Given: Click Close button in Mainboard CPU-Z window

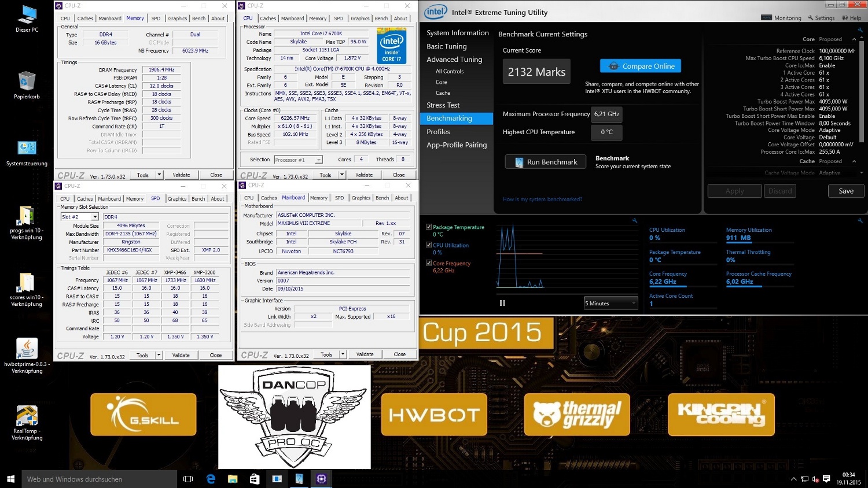Looking at the screenshot, I should pos(399,354).
